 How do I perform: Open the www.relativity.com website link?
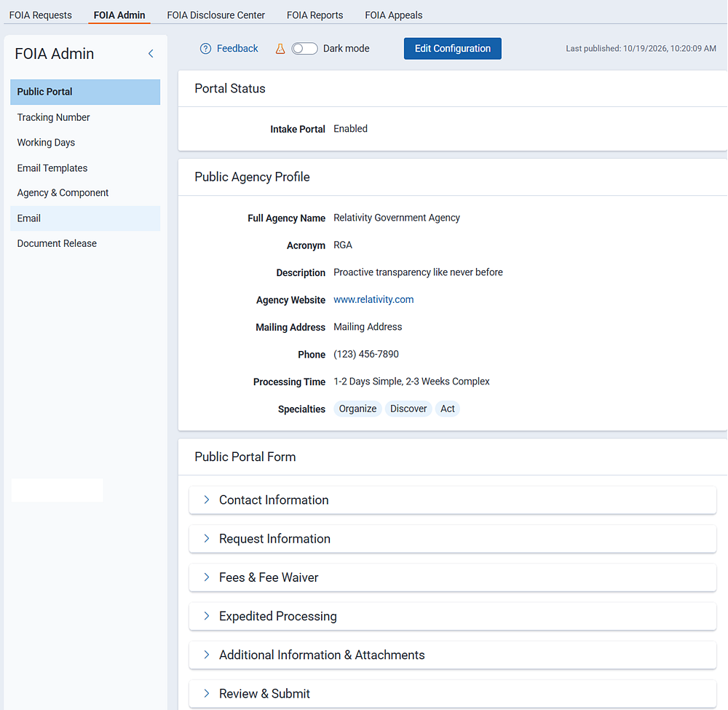[x=373, y=299]
